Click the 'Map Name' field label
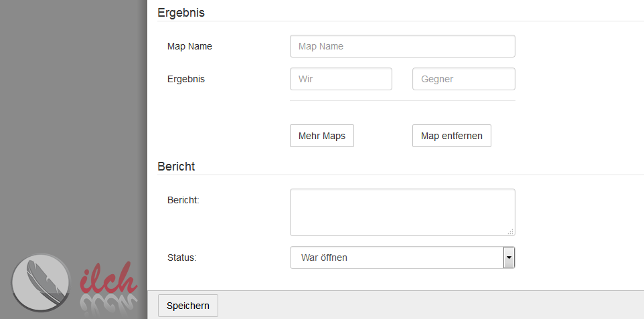644x319 pixels. tap(189, 46)
